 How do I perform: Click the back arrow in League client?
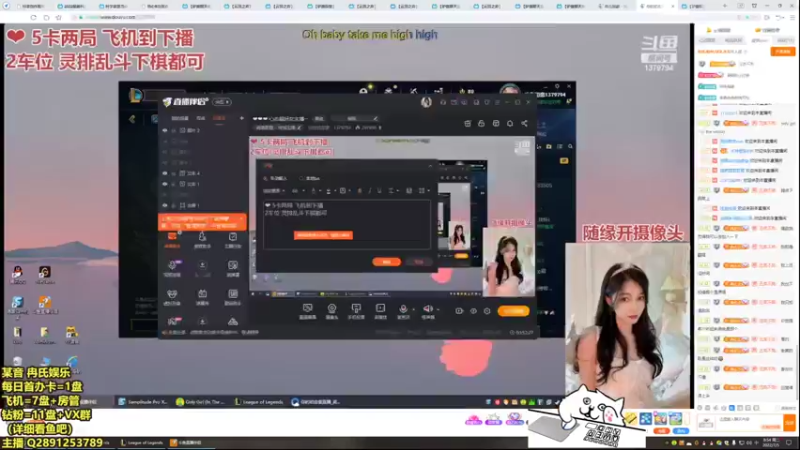click(x=132, y=119)
